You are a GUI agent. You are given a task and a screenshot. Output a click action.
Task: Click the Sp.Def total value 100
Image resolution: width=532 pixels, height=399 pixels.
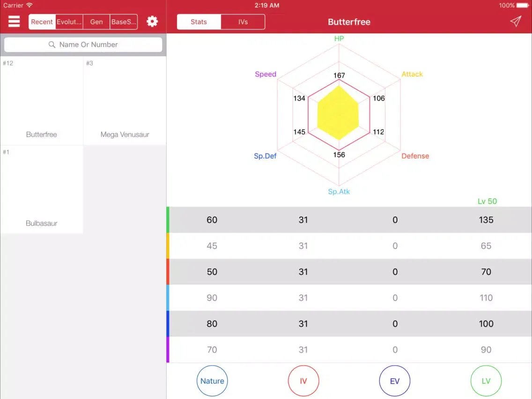pyautogui.click(x=486, y=324)
